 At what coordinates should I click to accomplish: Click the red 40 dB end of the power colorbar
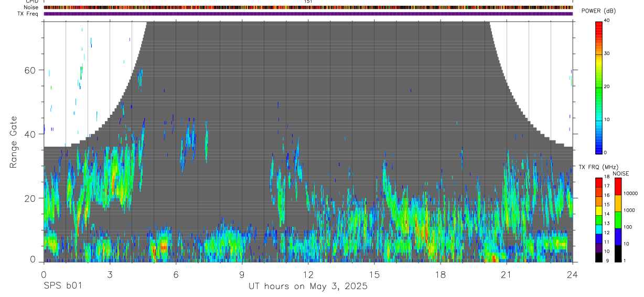click(x=599, y=24)
